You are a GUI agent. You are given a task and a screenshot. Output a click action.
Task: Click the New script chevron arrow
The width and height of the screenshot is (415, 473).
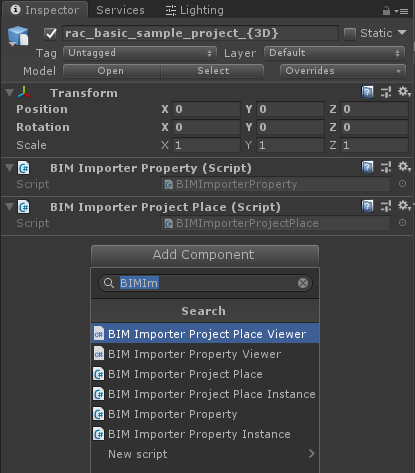point(311,454)
